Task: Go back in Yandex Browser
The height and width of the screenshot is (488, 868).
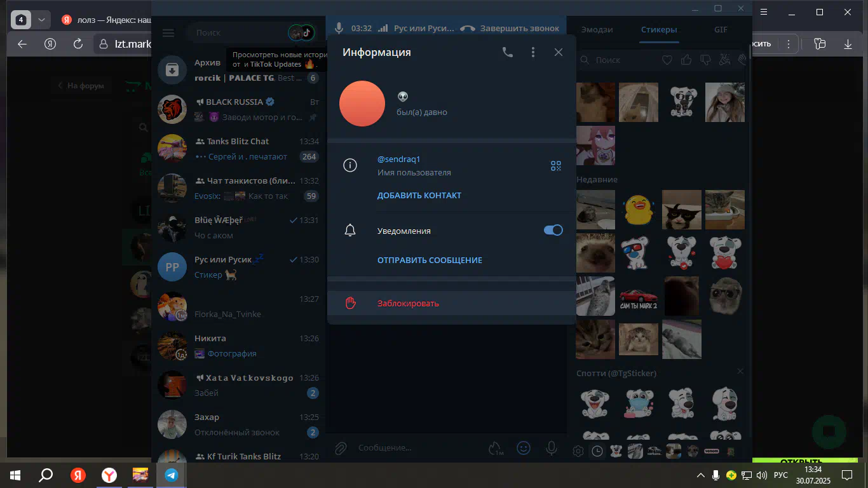Action: [22, 44]
